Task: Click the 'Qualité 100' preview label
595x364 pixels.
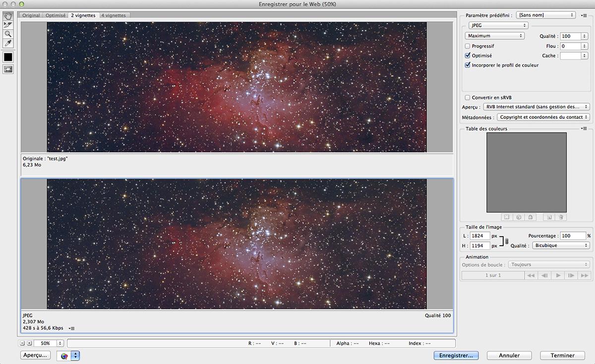Action: (x=438, y=315)
